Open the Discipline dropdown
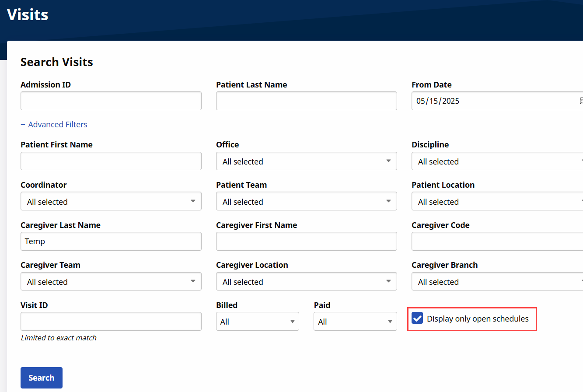Image resolution: width=583 pixels, height=392 pixels. (x=497, y=161)
